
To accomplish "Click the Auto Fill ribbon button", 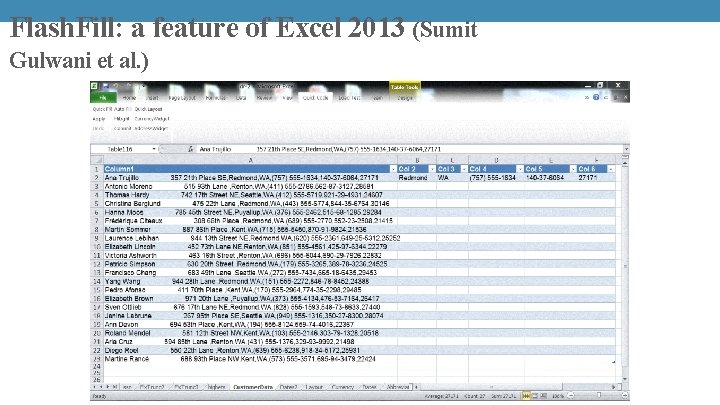I will tap(123, 109).
